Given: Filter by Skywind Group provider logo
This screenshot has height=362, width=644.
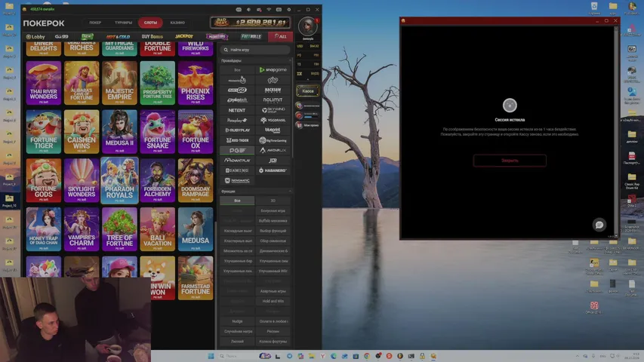Looking at the screenshot, I should pos(273,110).
